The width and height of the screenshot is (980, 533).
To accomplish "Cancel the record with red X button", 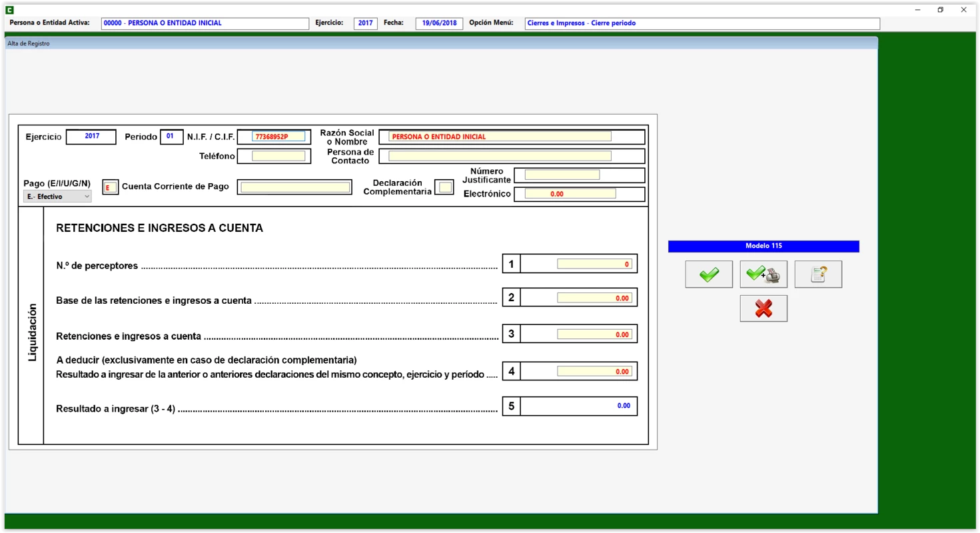I will 763,308.
